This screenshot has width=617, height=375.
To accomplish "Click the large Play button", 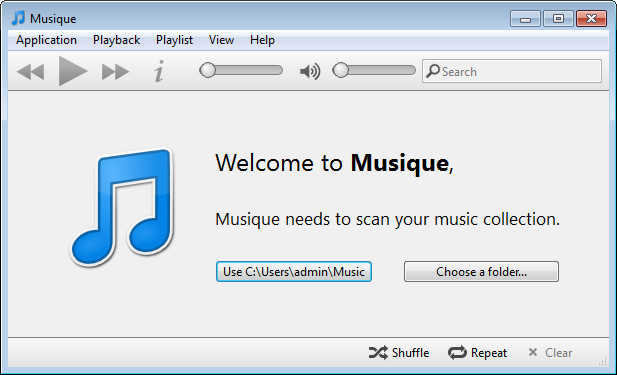I will tap(72, 71).
